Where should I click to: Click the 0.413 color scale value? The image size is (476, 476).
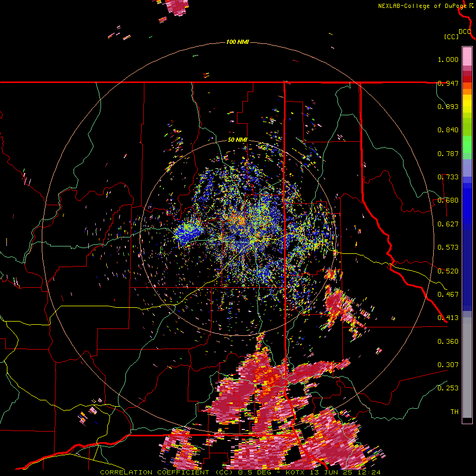pyautogui.click(x=448, y=318)
